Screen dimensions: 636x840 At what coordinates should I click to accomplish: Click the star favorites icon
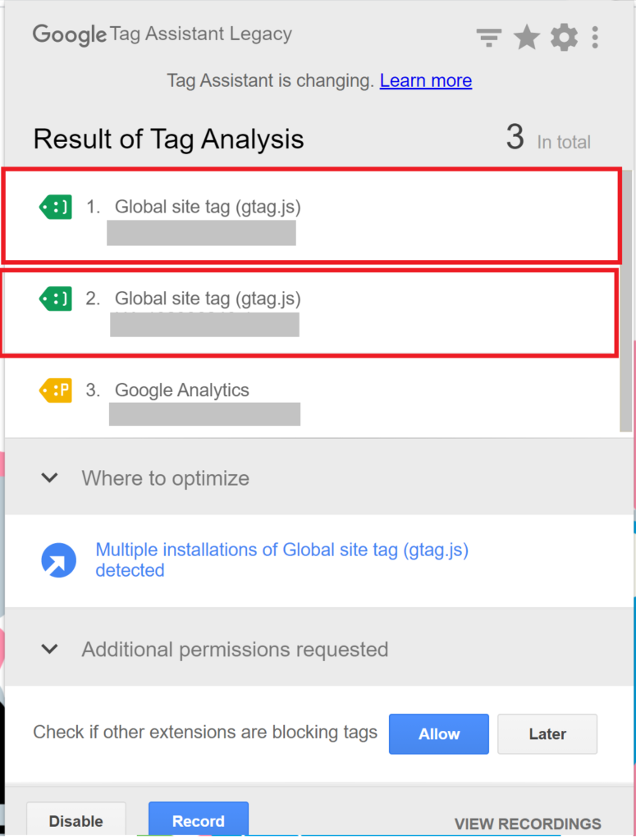(x=526, y=37)
